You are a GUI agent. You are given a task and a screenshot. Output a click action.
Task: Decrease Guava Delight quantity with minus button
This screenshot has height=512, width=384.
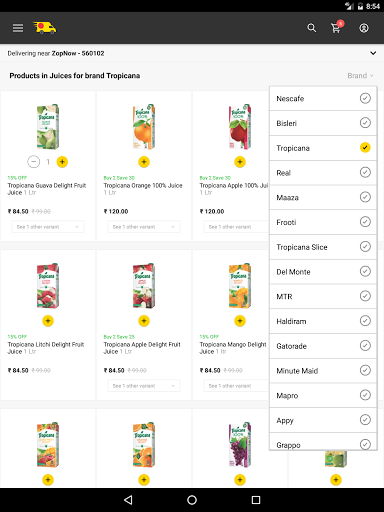click(x=33, y=162)
